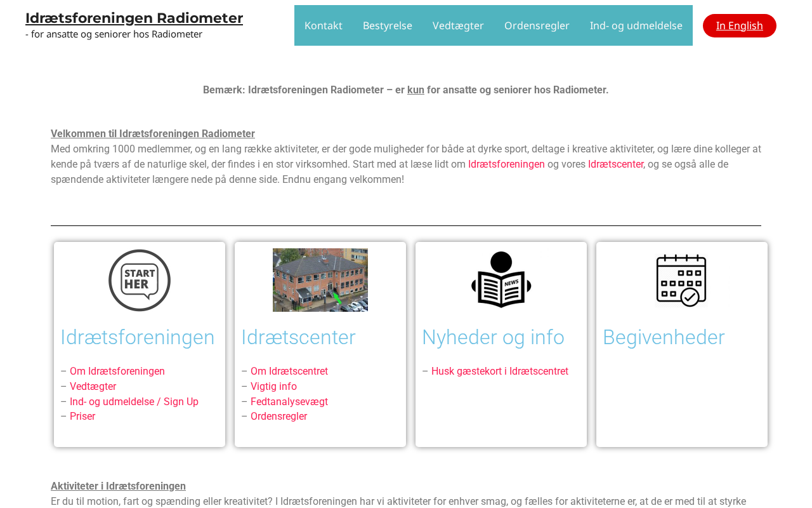Image resolution: width=812 pixels, height=508 pixels.
Task: Open the Kontakt menu item
Action: pos(324,25)
